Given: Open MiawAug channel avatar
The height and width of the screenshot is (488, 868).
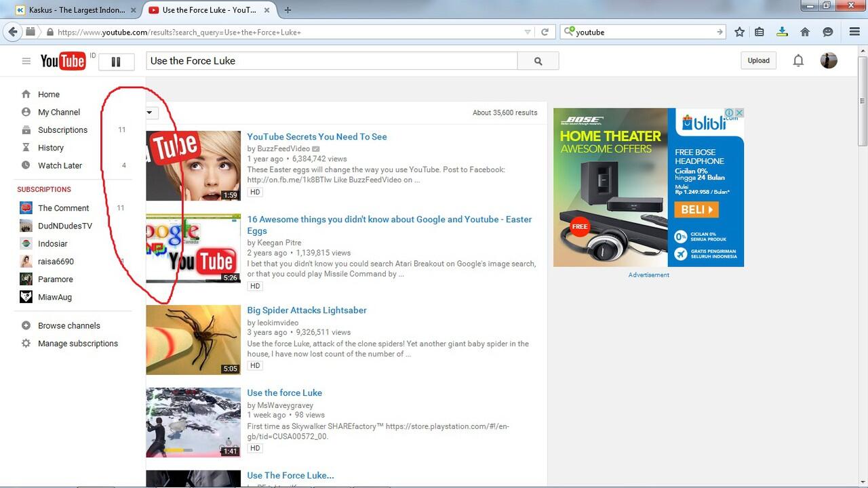Looking at the screenshot, I should coord(26,296).
